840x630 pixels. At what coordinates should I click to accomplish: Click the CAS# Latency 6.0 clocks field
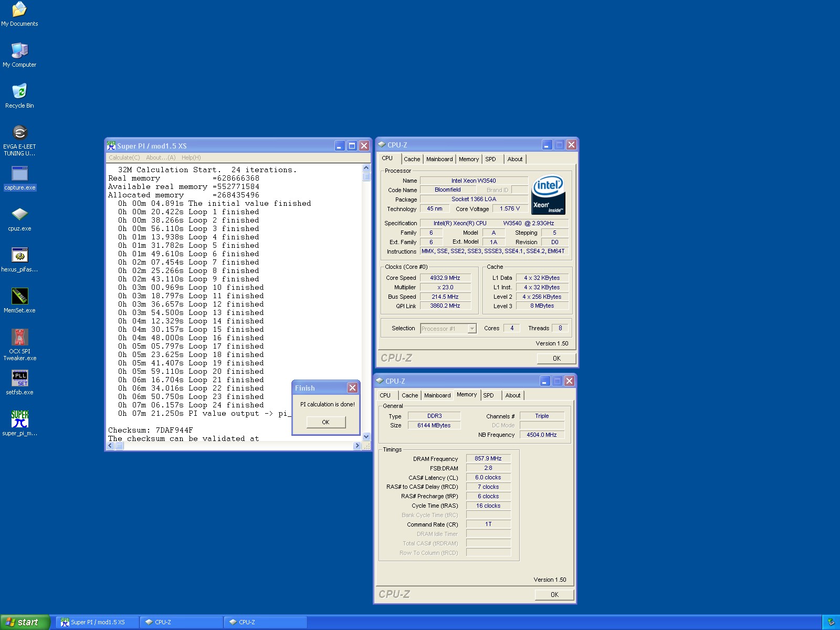488,477
